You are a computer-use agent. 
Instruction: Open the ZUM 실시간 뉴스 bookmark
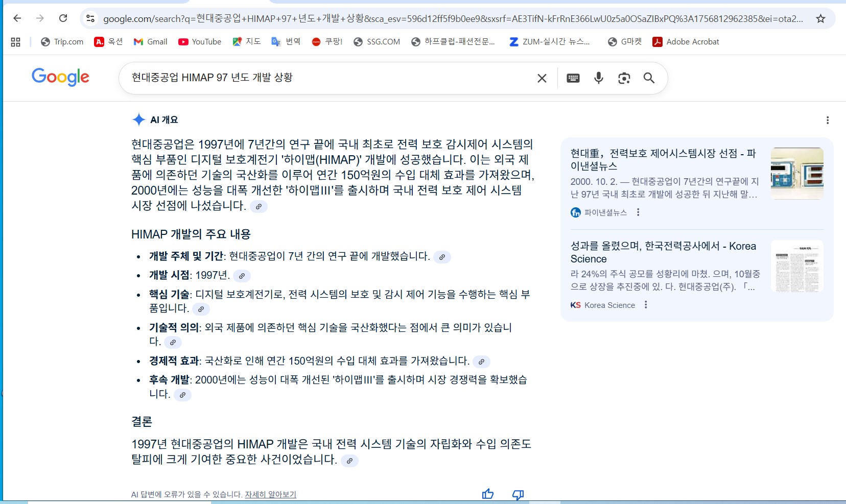click(x=550, y=42)
